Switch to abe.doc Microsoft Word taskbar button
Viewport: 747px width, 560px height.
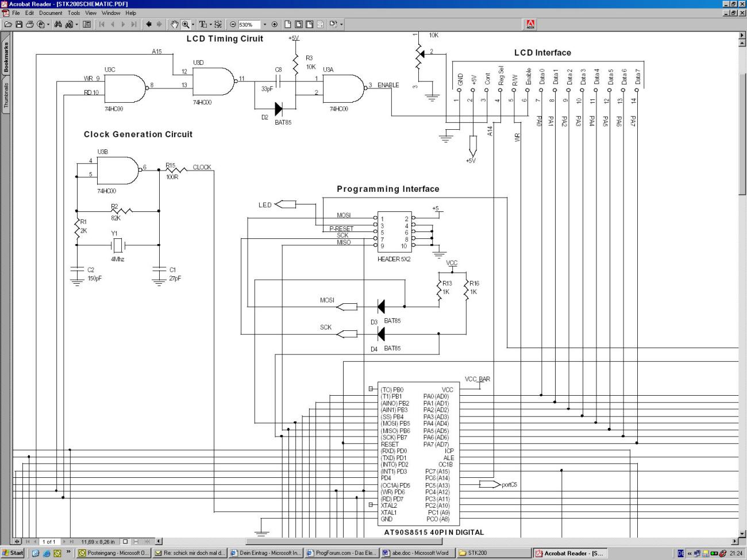click(x=417, y=553)
